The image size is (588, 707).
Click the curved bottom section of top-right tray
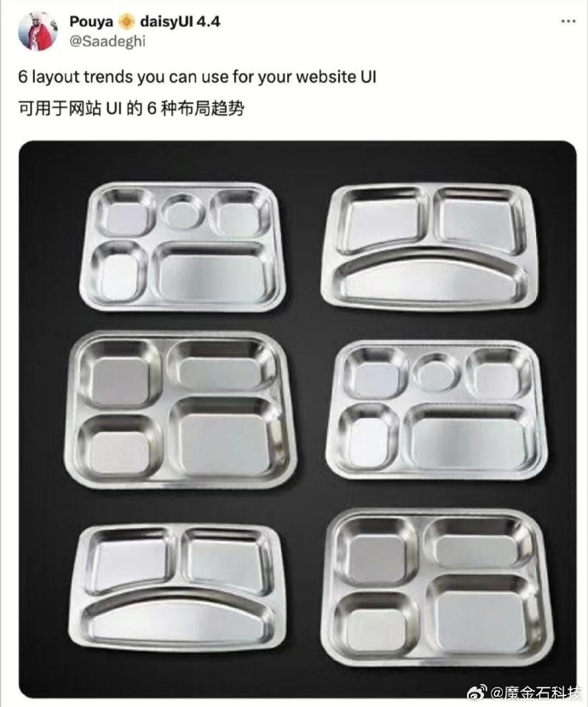429,278
